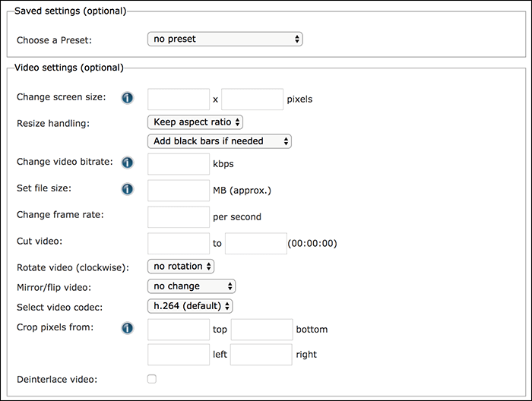Open Add black bars if needed dropdown
532x401 pixels.
pyautogui.click(x=220, y=141)
